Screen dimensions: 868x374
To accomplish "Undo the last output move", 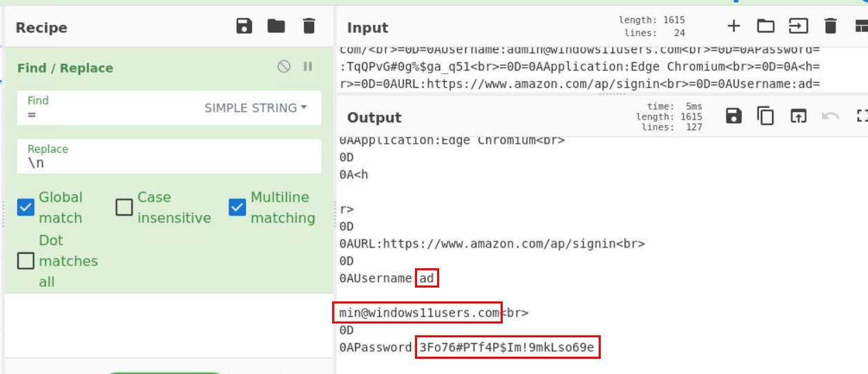I will tap(830, 116).
